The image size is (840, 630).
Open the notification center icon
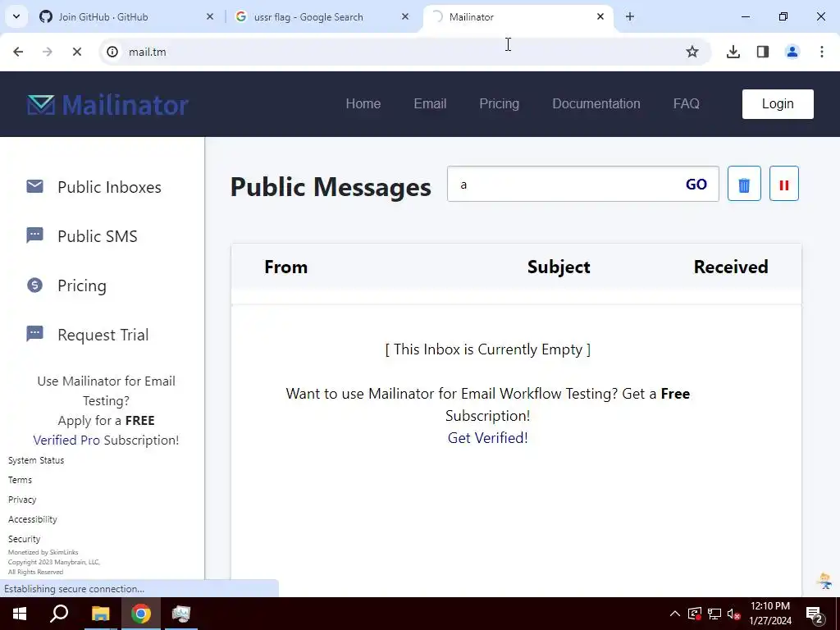click(815, 614)
